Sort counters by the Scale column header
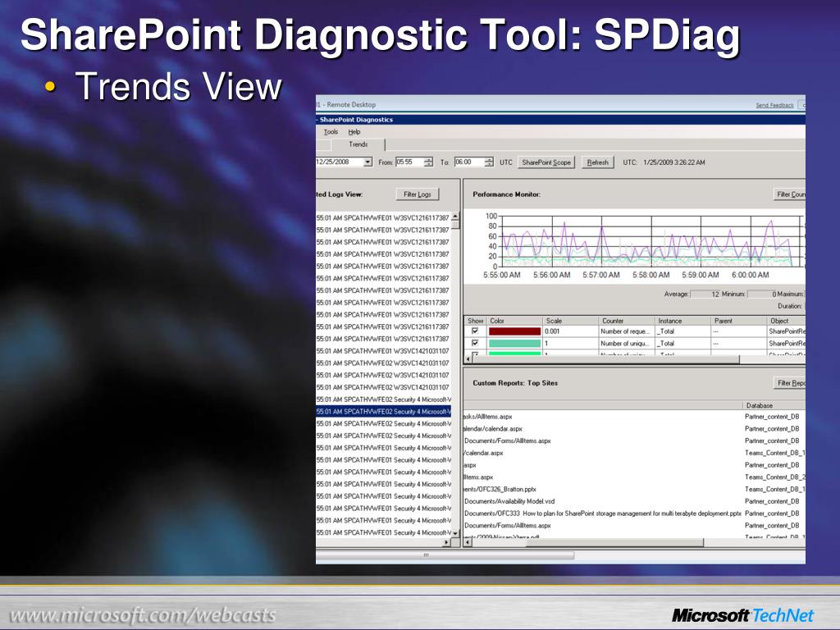 571,321
